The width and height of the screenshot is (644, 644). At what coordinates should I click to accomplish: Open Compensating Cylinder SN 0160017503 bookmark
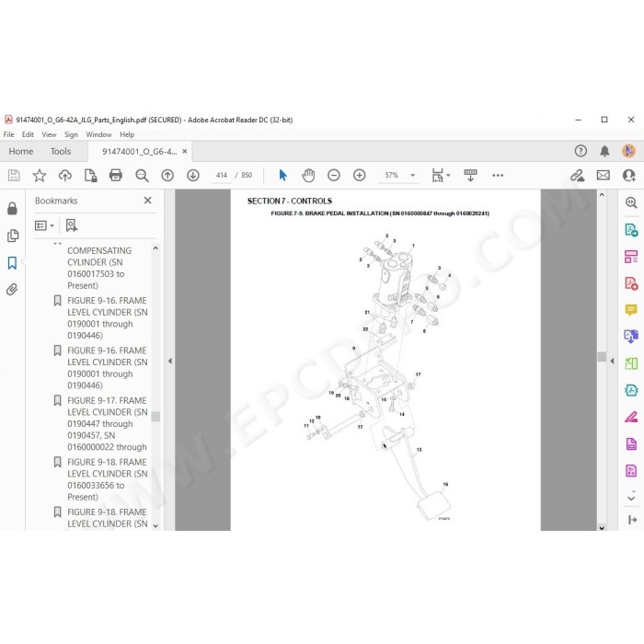click(x=99, y=269)
